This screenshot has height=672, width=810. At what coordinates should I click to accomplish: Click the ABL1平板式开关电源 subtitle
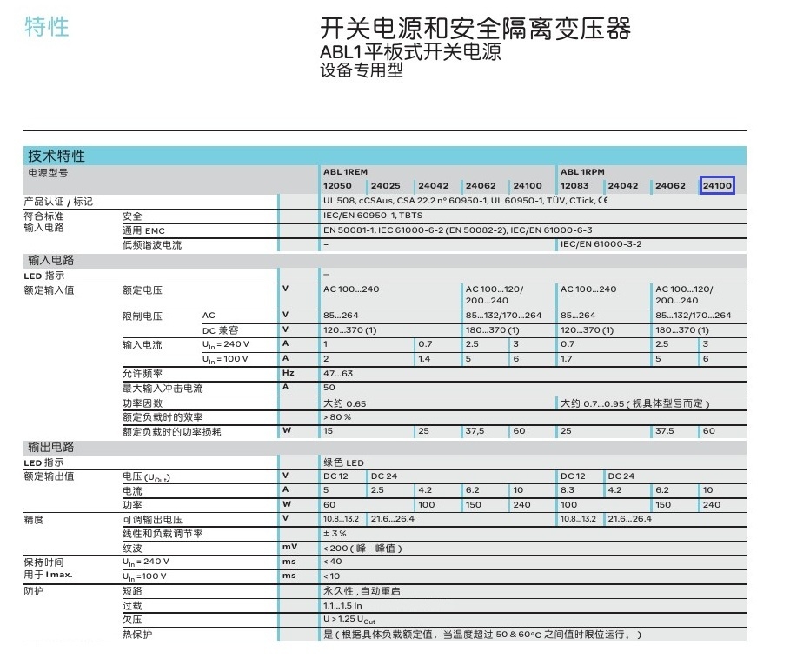411,51
